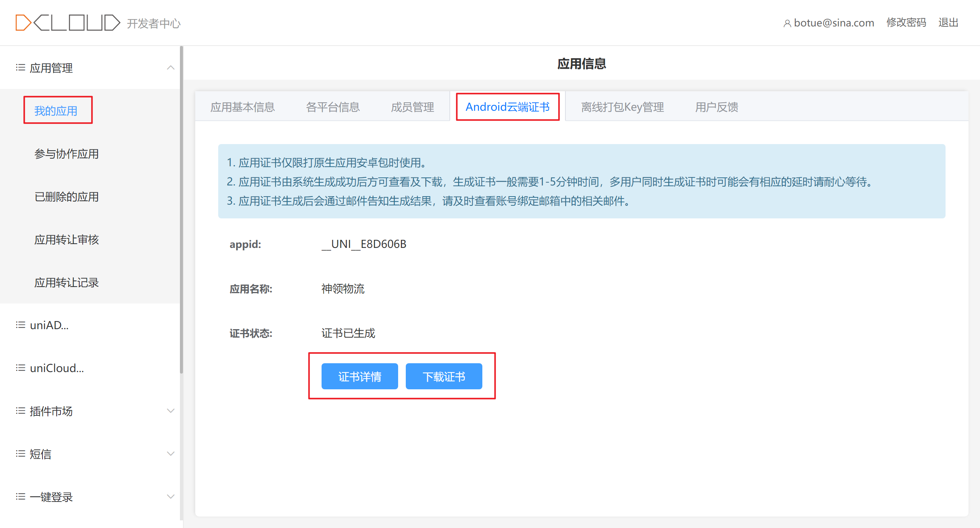
Task: Click list icon beside 一键登录
Action: point(20,497)
